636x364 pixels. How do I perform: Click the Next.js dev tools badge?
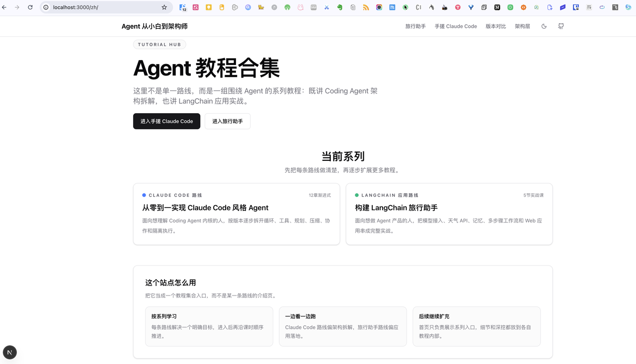(x=9, y=352)
